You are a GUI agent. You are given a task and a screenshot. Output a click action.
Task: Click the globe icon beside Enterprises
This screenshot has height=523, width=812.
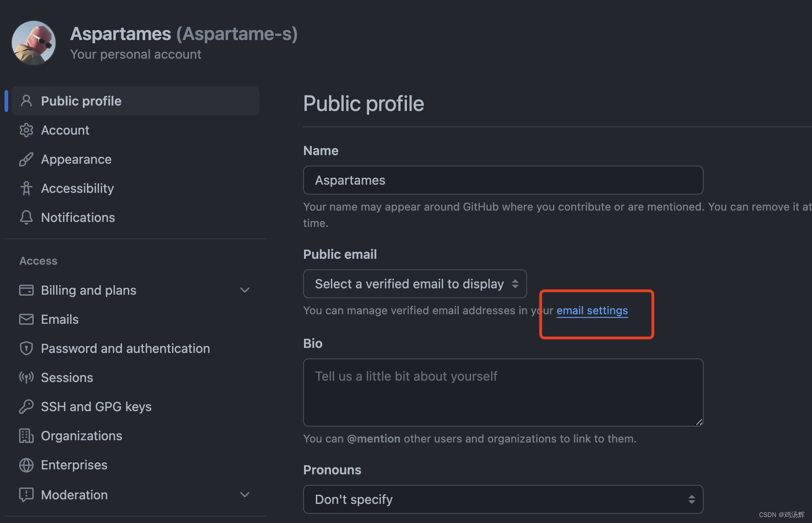(26, 465)
